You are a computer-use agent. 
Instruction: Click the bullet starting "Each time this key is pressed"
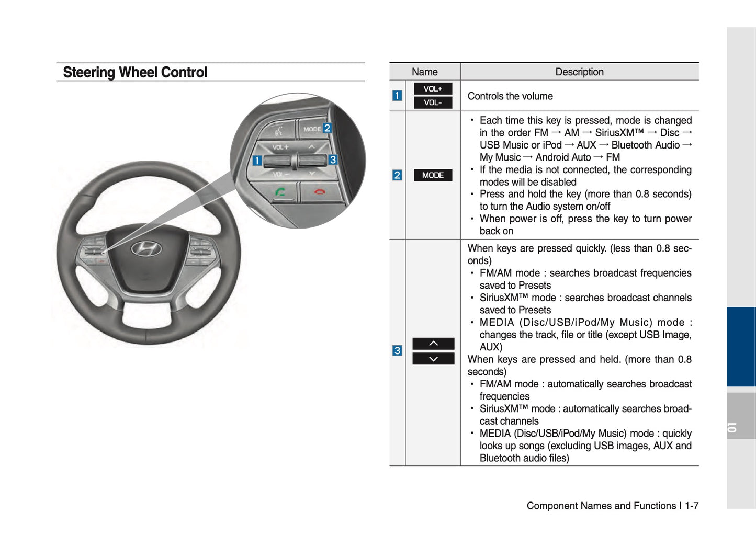[585, 139]
